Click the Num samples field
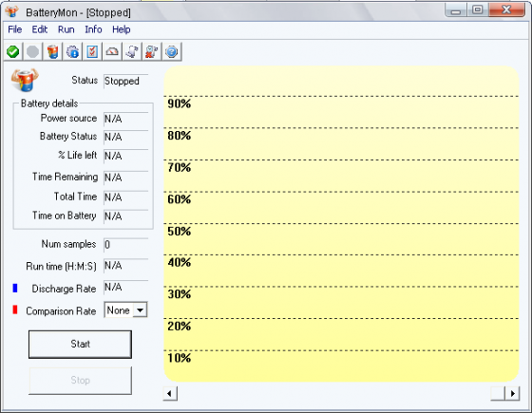Viewport: 532px width, 413px height. [125, 245]
